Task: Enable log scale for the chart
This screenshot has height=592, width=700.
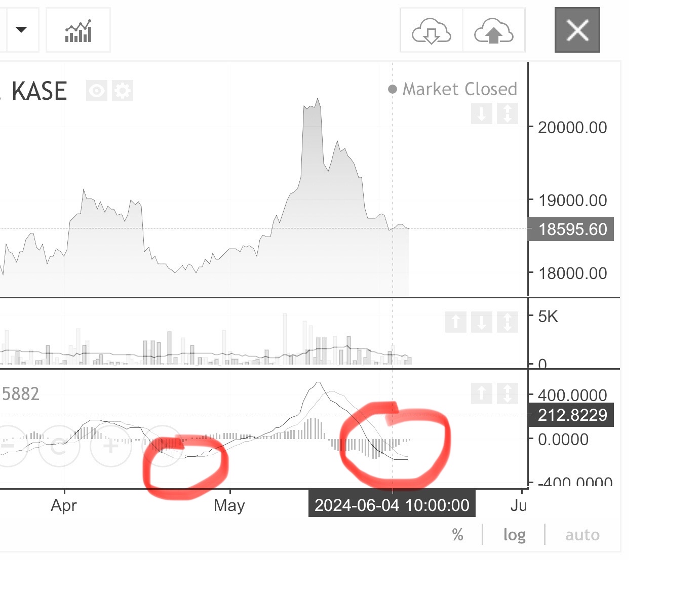Action: (514, 535)
